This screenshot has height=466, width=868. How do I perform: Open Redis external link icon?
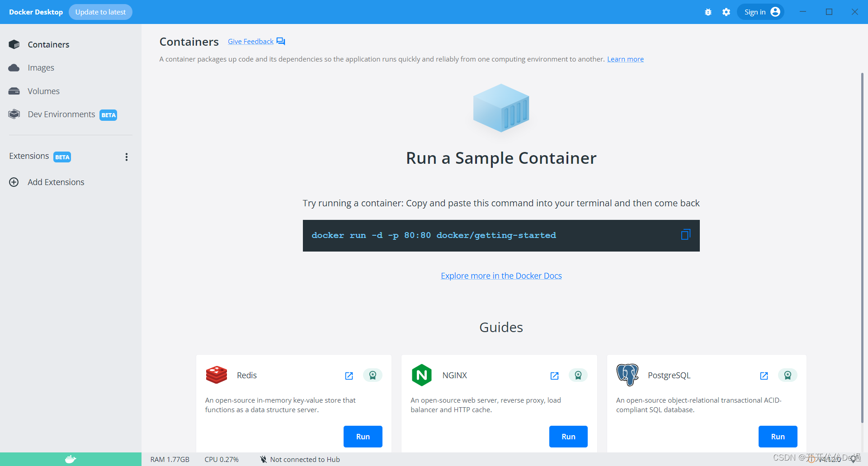349,376
